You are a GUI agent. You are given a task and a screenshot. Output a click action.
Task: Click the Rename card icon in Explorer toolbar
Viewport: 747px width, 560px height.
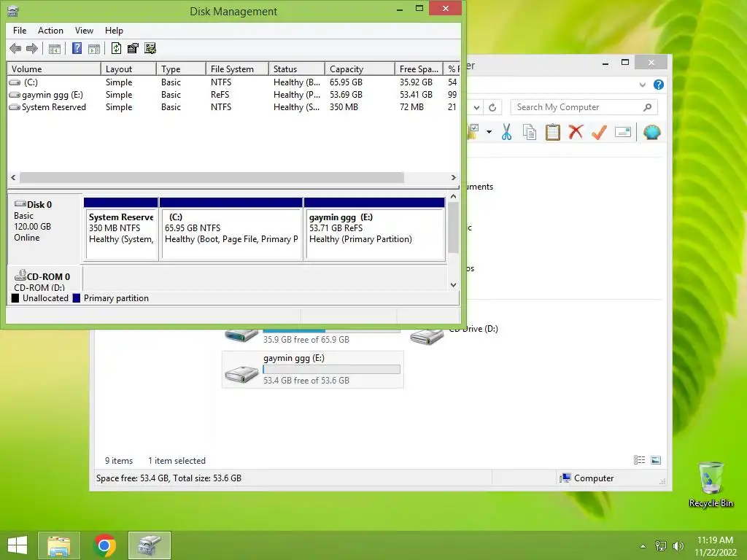coord(623,132)
